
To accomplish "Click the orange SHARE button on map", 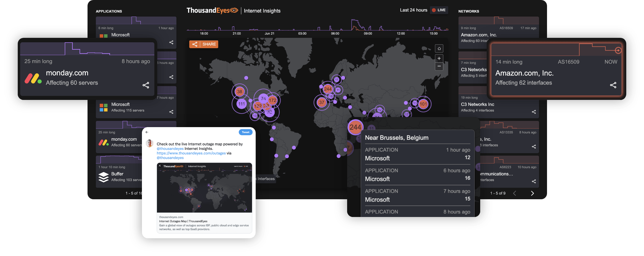I will click(x=204, y=44).
